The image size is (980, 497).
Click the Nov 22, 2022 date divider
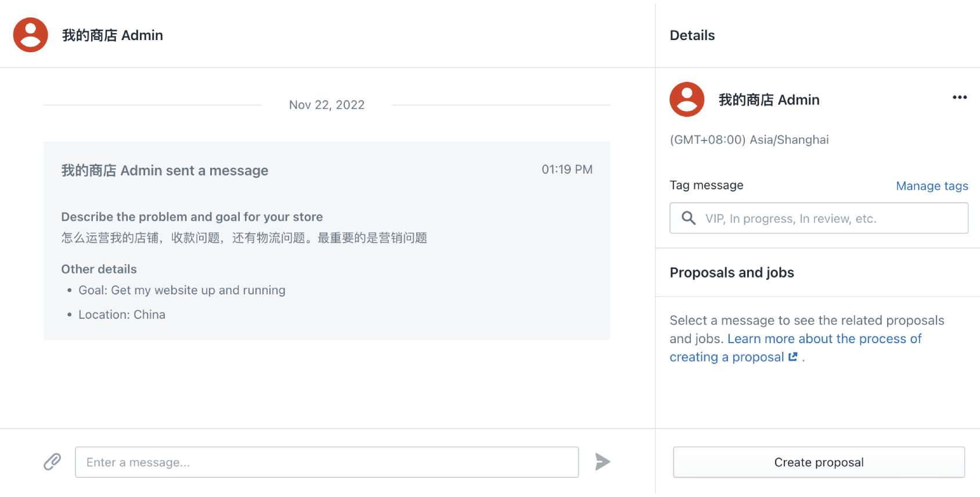pyautogui.click(x=327, y=105)
